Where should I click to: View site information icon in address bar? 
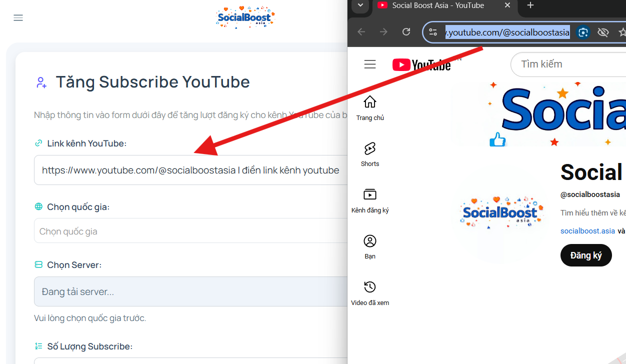[433, 32]
